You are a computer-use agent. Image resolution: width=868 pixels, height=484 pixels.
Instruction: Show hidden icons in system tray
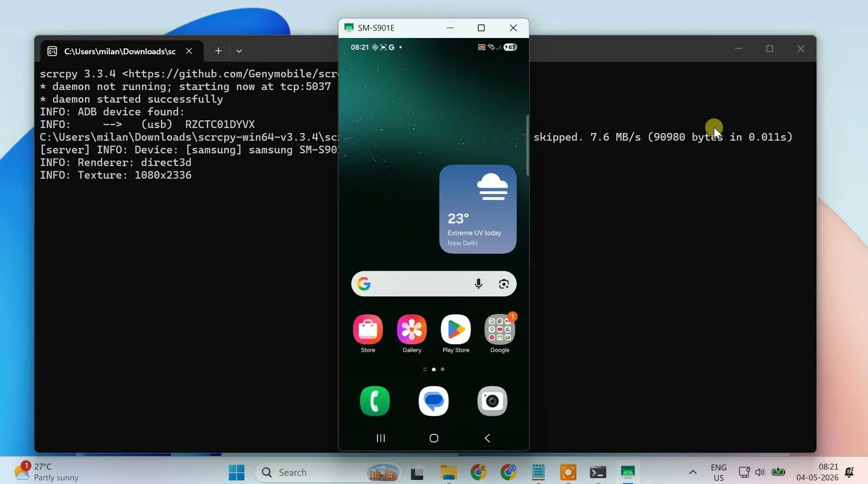tap(693, 473)
